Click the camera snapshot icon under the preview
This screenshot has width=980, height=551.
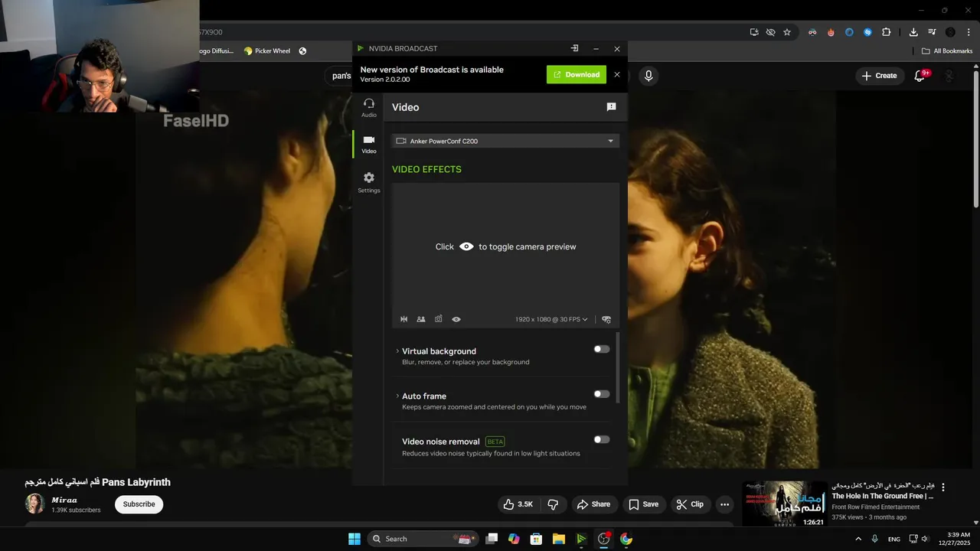pos(439,319)
